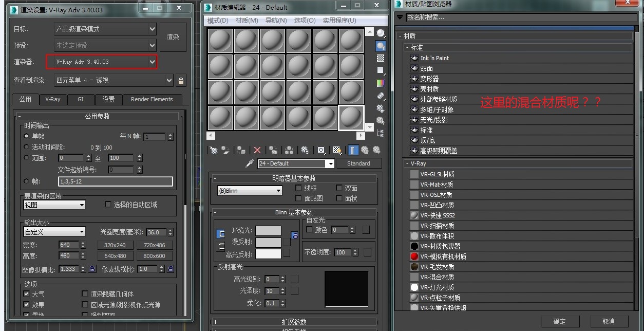
Task: Click Select by Material icon
Action: pos(381,120)
